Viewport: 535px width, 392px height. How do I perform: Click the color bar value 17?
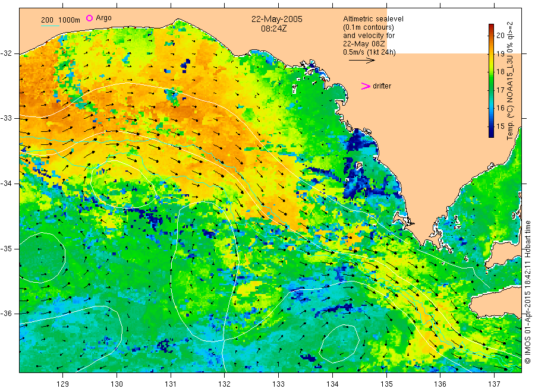pyautogui.click(x=500, y=90)
